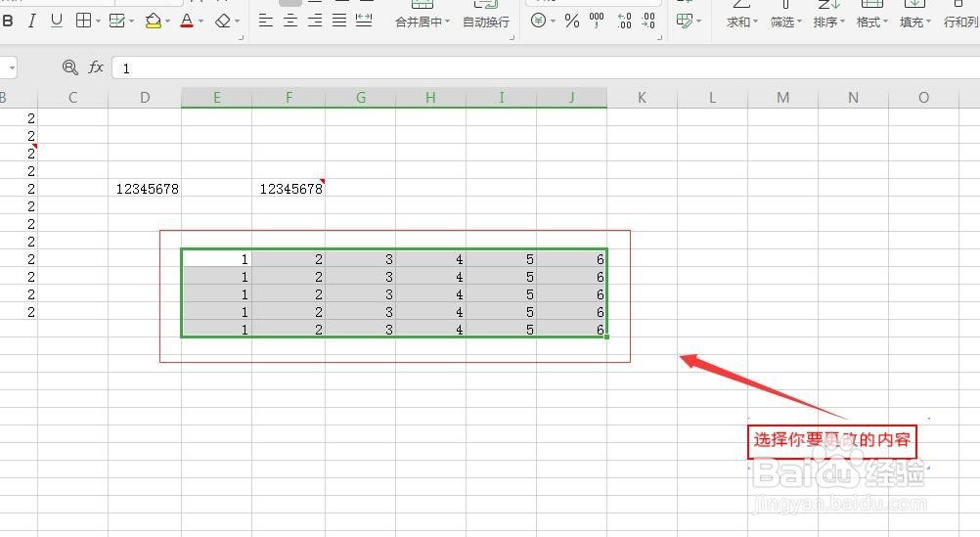Screen dimensions: 980x537
Task: Click 求和 sum button
Action: point(738,22)
